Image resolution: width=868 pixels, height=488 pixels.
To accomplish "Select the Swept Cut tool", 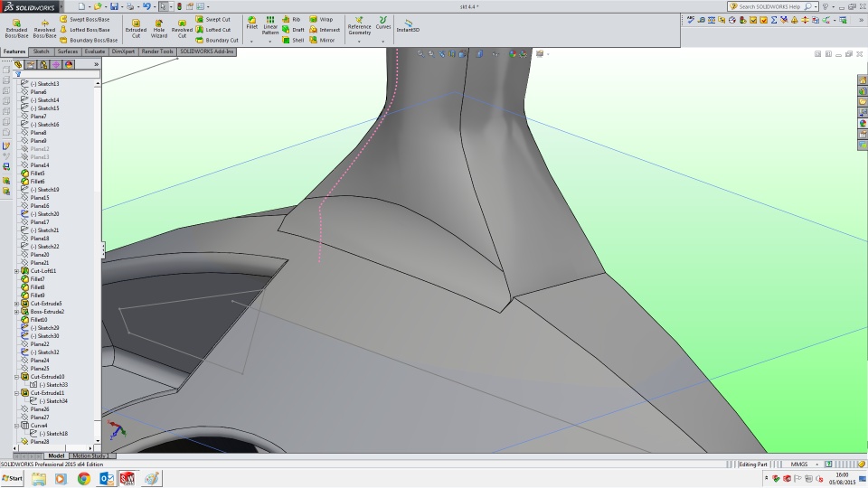I will coord(213,19).
